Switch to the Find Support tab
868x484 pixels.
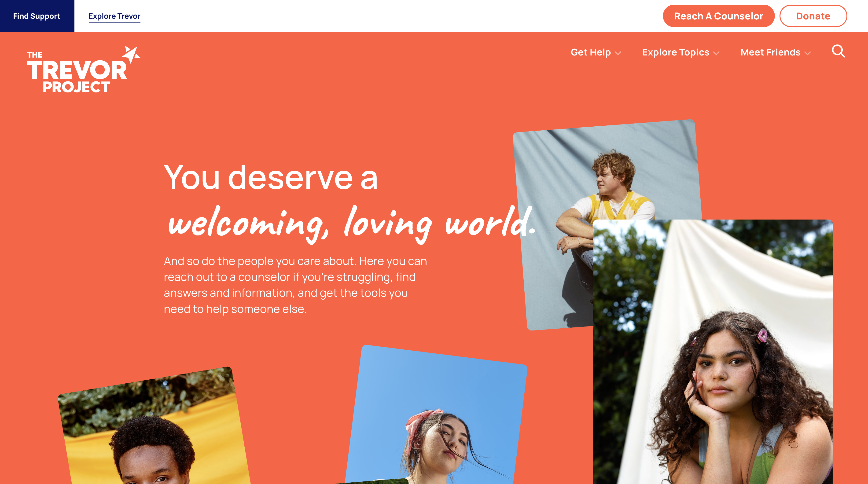click(x=37, y=16)
